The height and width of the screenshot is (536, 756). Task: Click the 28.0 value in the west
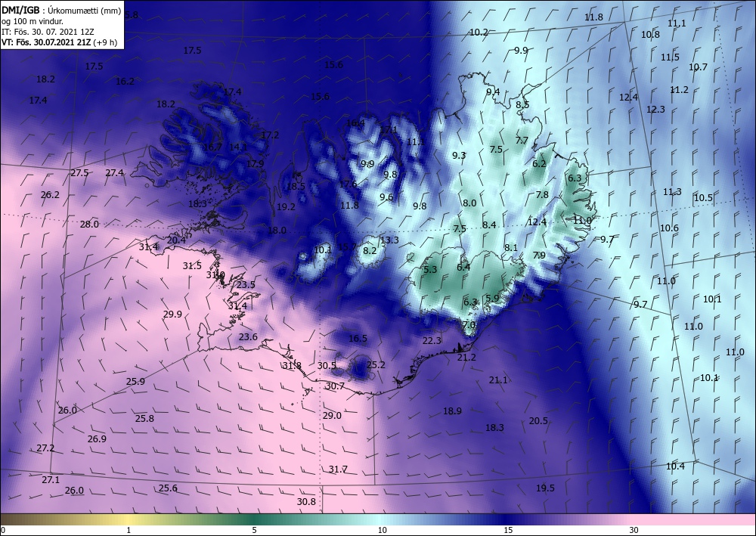89,224
